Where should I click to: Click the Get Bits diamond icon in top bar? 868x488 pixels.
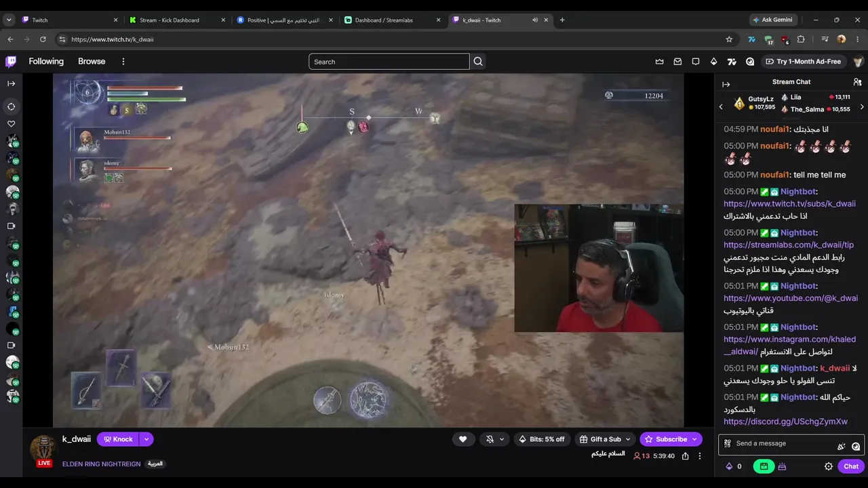click(713, 62)
